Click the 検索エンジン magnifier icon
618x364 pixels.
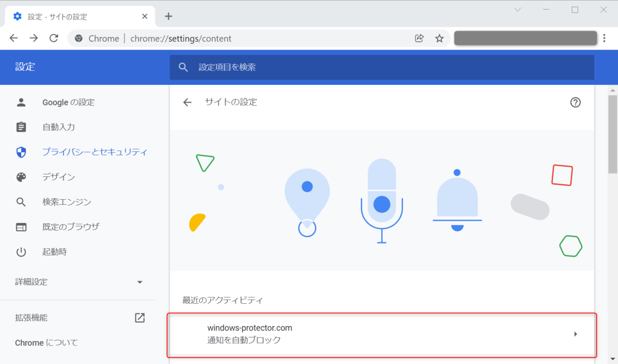(21, 202)
